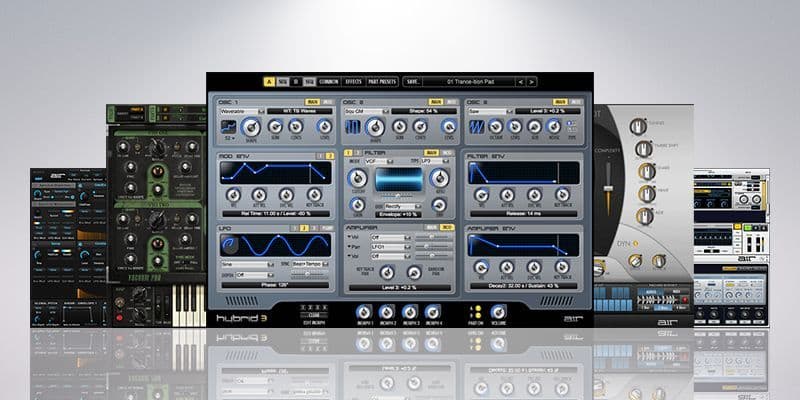The height and width of the screenshot is (400, 800).
Task: Click the preset name display 01 Trance-tion Pad
Action: click(468, 82)
